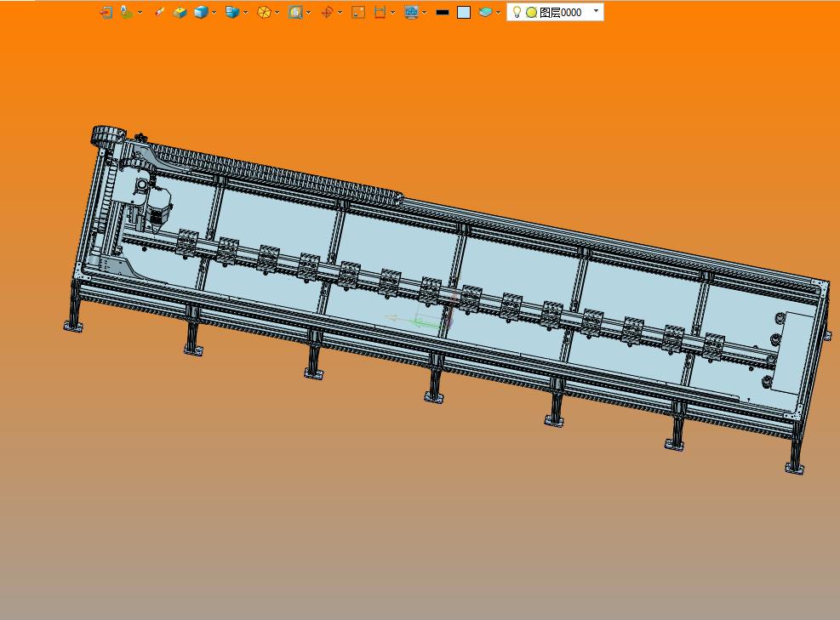Toggle the yellow circle layer status indicator
The width and height of the screenshot is (840, 620).
[x=531, y=13]
